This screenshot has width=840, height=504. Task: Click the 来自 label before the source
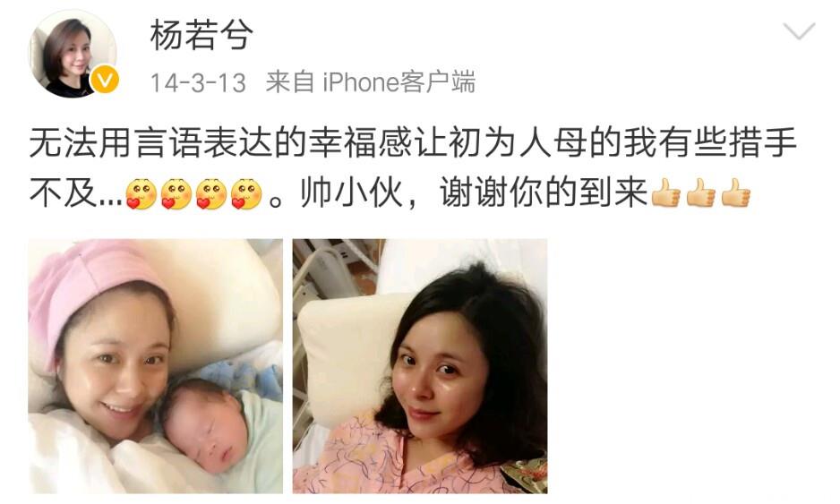290,82
